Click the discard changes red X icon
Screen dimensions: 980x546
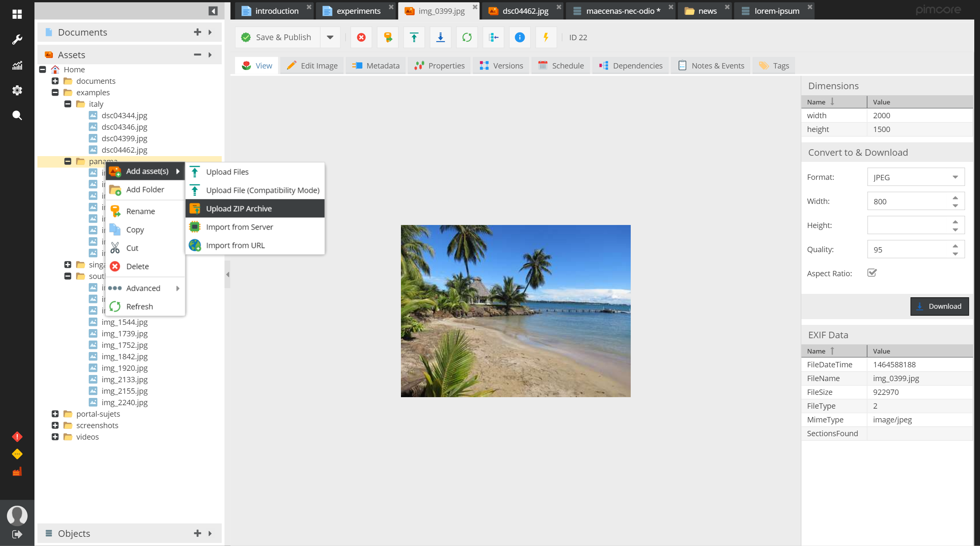click(360, 37)
